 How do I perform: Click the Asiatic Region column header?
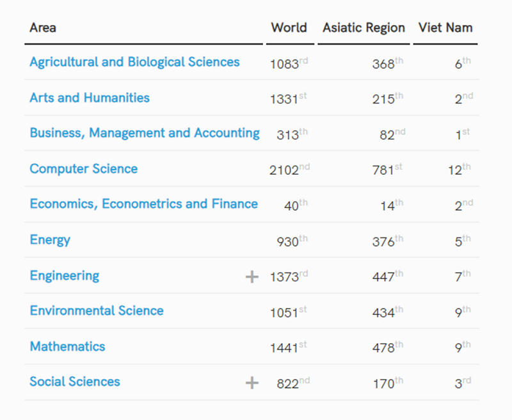coord(364,28)
